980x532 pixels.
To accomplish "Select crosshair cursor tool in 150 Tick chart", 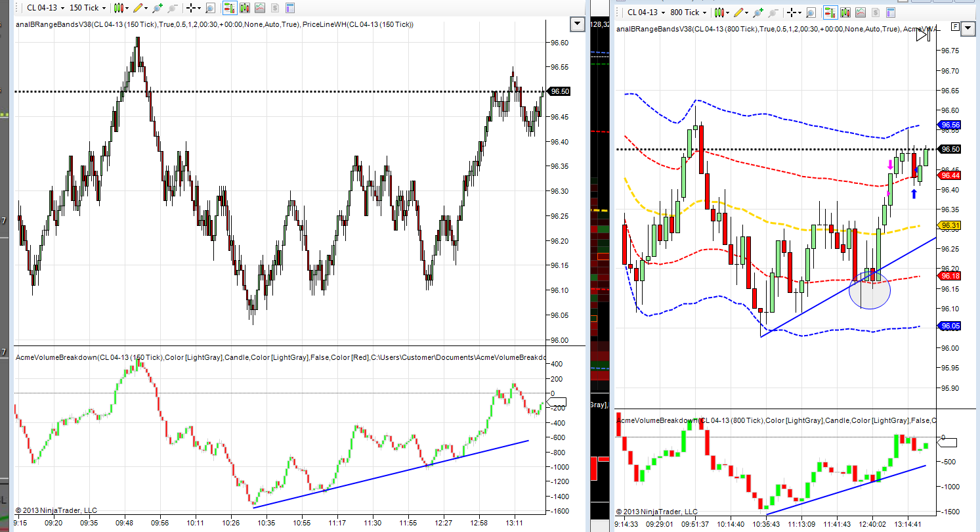I will pyautogui.click(x=191, y=8).
